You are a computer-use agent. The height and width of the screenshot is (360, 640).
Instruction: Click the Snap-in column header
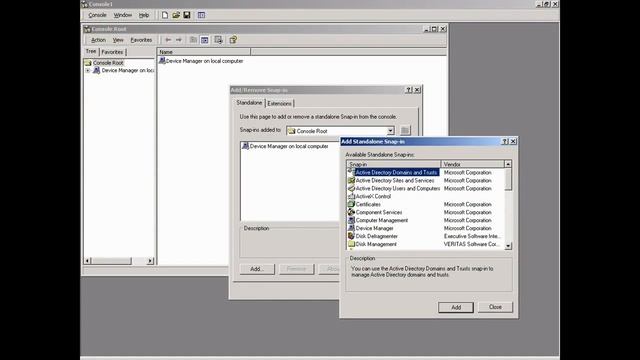[x=394, y=164]
